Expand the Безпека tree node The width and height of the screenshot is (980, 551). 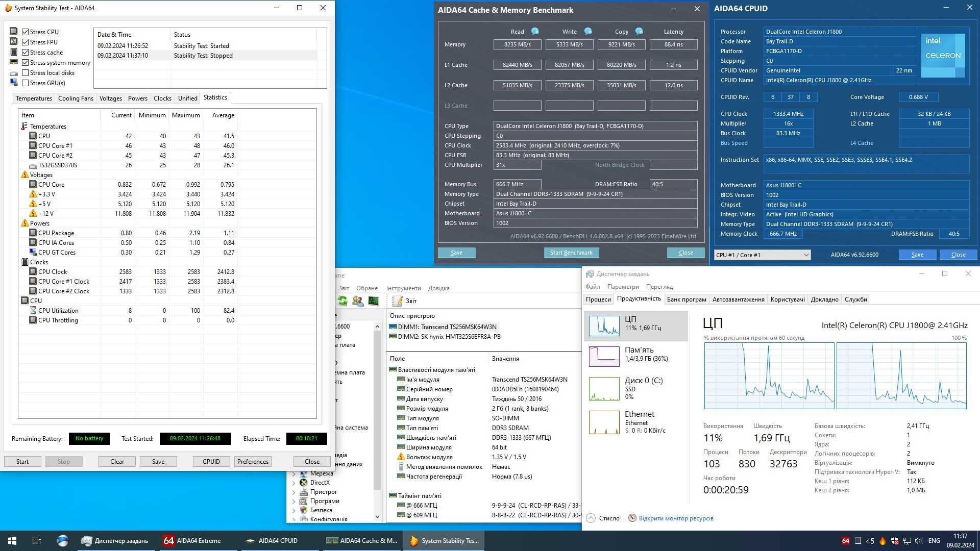coord(293,510)
